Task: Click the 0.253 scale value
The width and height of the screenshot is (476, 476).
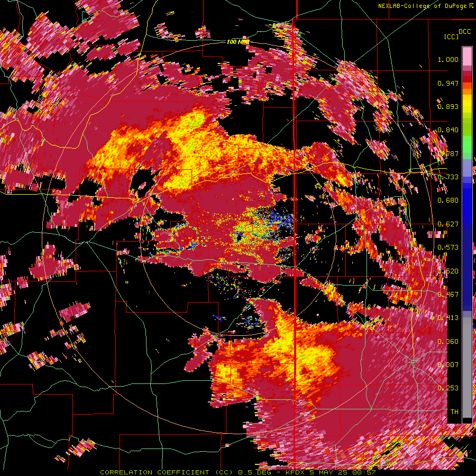Action: pos(448,388)
